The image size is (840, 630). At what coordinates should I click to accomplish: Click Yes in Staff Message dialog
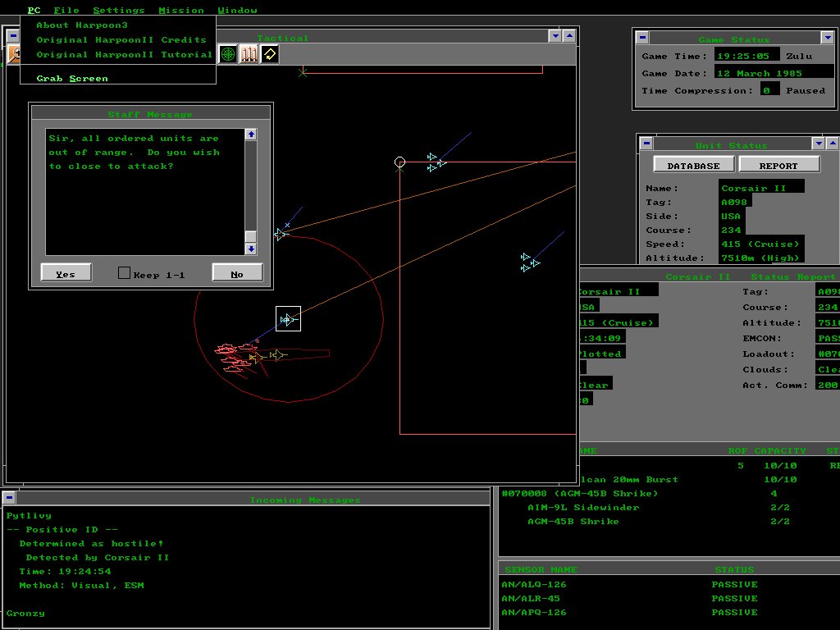click(x=66, y=272)
